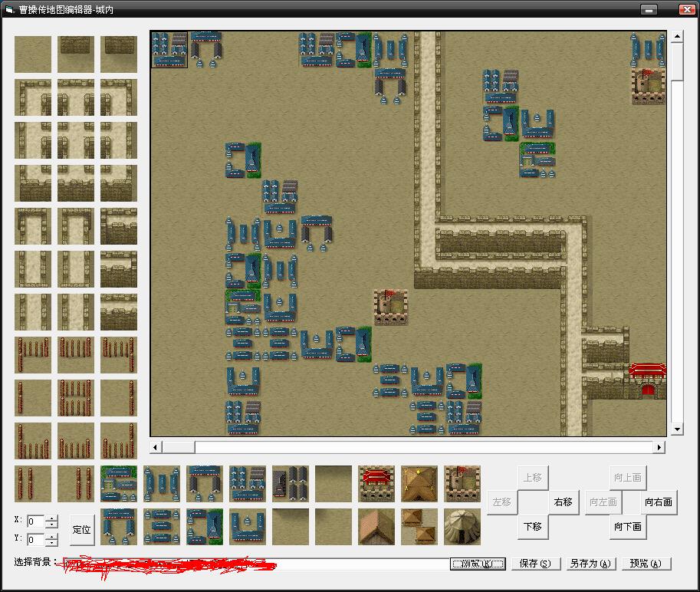
Task: Click the red palace gate on the map
Action: pos(647,381)
